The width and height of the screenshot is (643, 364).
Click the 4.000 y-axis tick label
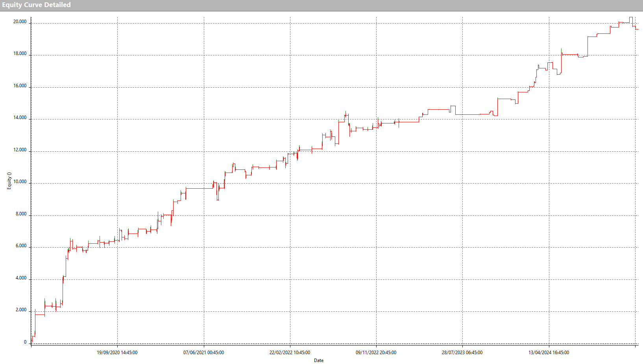(21, 278)
